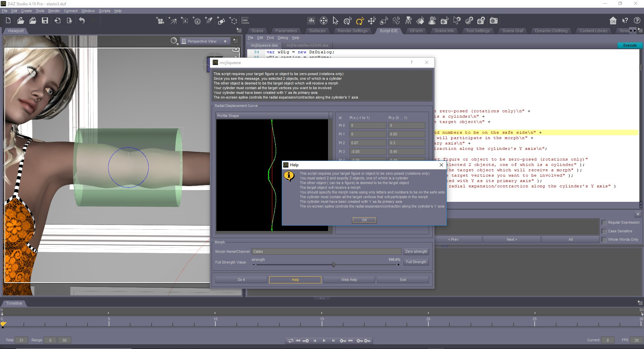
Task: Create a new primitive shapes icon
Action: 221,21
